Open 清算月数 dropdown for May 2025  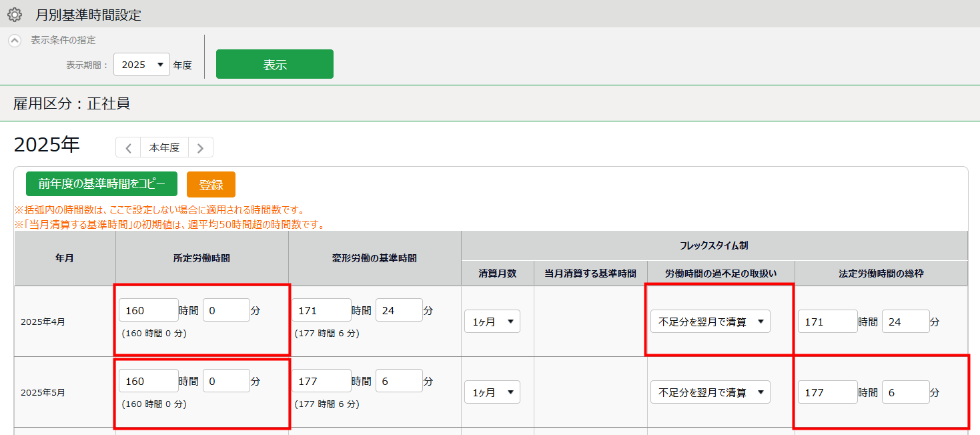492,392
